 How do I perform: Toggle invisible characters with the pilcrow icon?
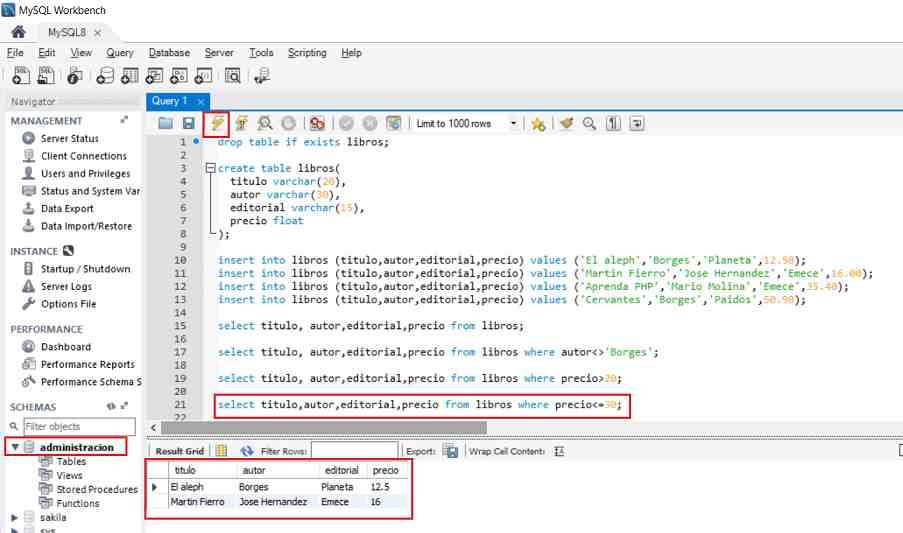point(613,123)
